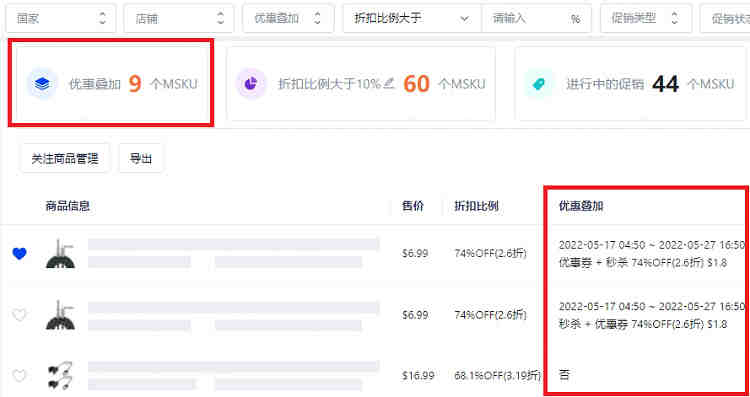Image resolution: width=750 pixels, height=397 pixels.
Task: Click the stacked-layers icon in 优惠叠加 card
Action: (x=42, y=84)
